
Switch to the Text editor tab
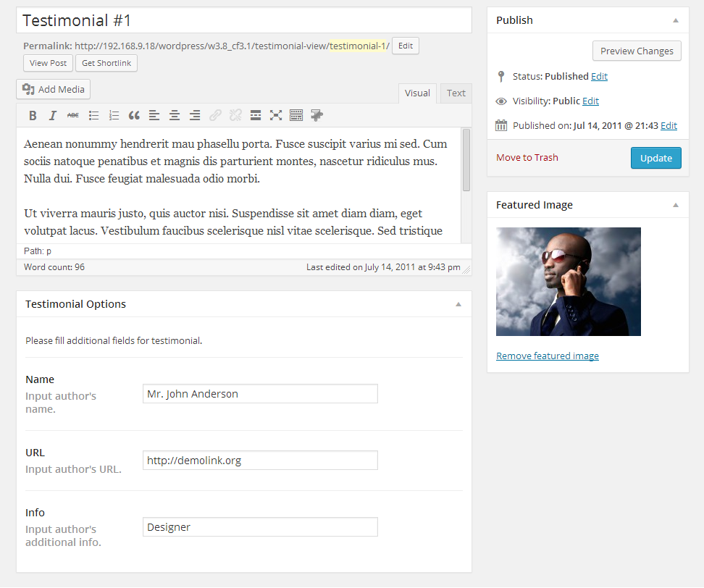(456, 93)
